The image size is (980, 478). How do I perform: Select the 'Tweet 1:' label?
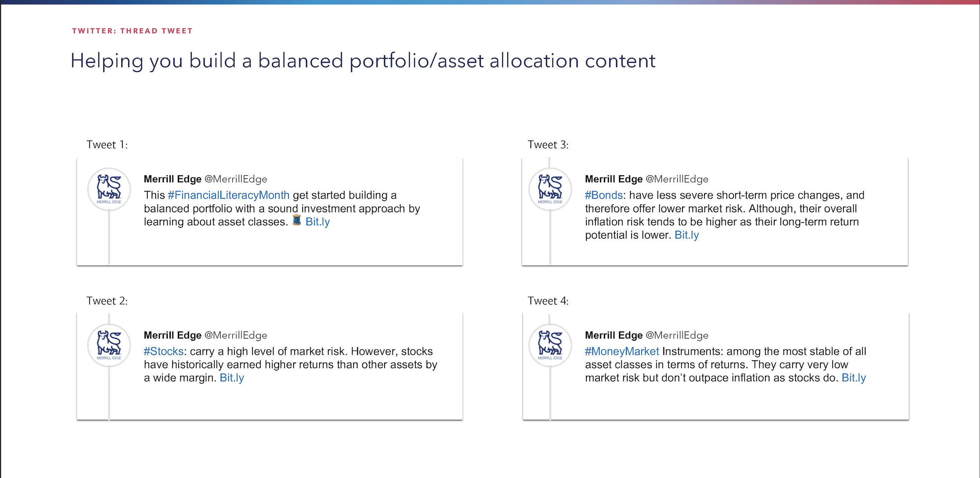click(107, 145)
